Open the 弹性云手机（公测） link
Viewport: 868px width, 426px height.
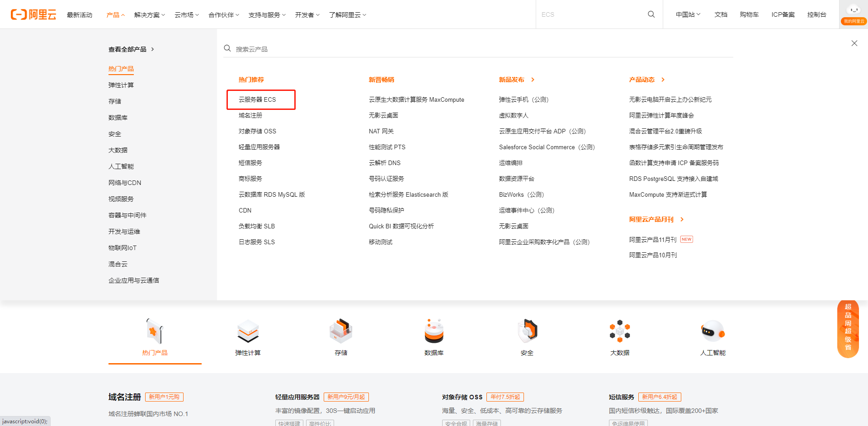pos(524,99)
